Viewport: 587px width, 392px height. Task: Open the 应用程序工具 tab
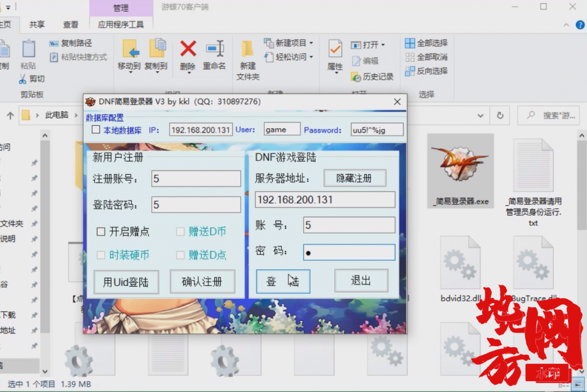[121, 25]
